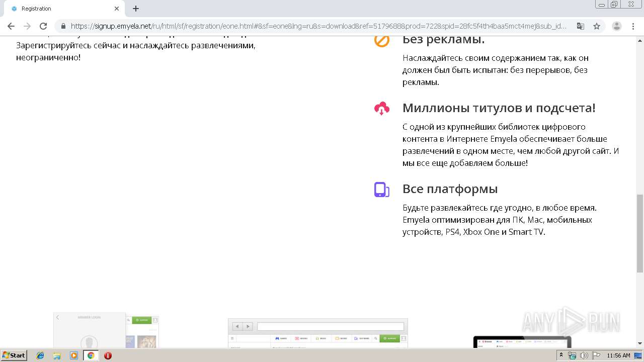This screenshot has height=362, width=644.
Task: Open the Action Center flag icon
Action: pyautogui.click(x=596, y=355)
